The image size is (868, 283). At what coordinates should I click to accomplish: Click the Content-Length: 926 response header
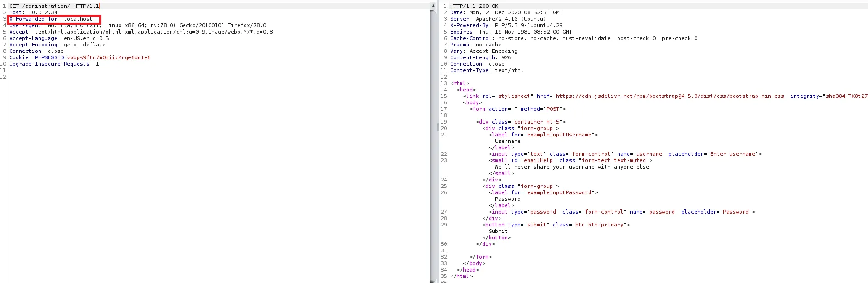(x=480, y=57)
